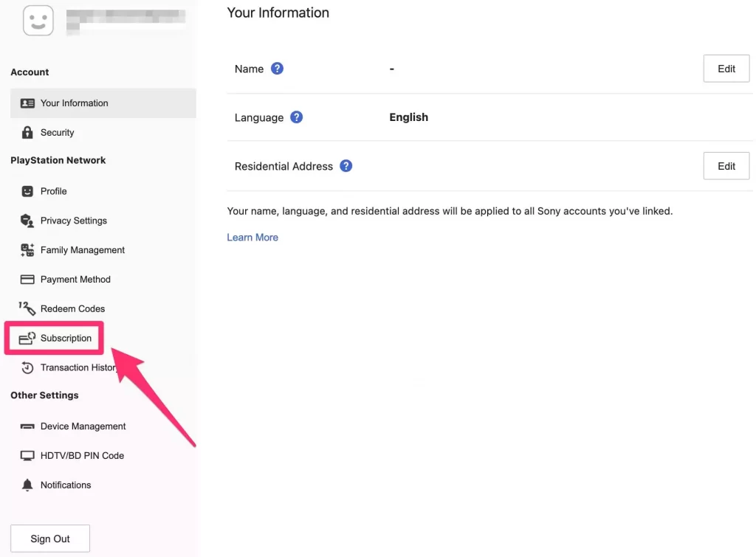Click the Privacy Settings shield icon

point(27,221)
